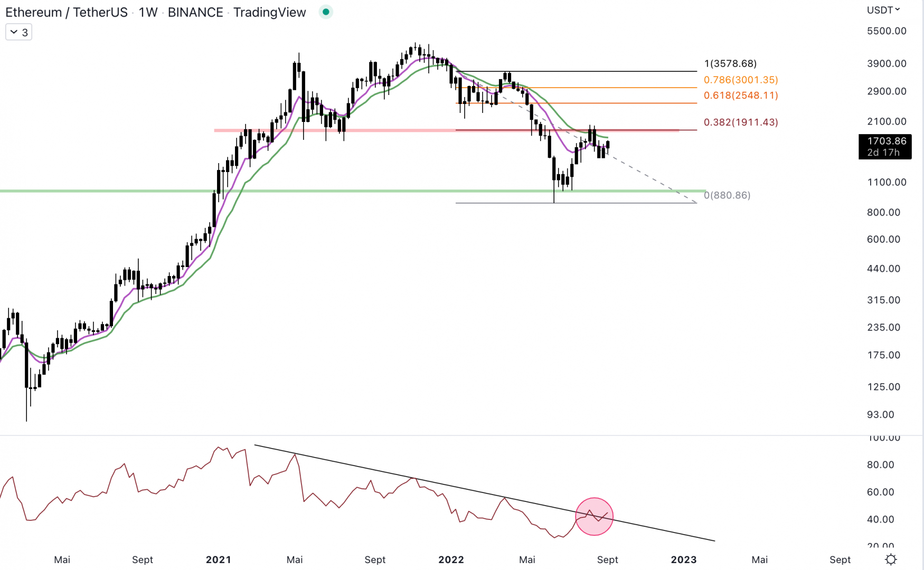Expand the collapsed indicators legend showing 3
Image resolution: width=924 pixels, height=570 pixels.
click(x=18, y=32)
